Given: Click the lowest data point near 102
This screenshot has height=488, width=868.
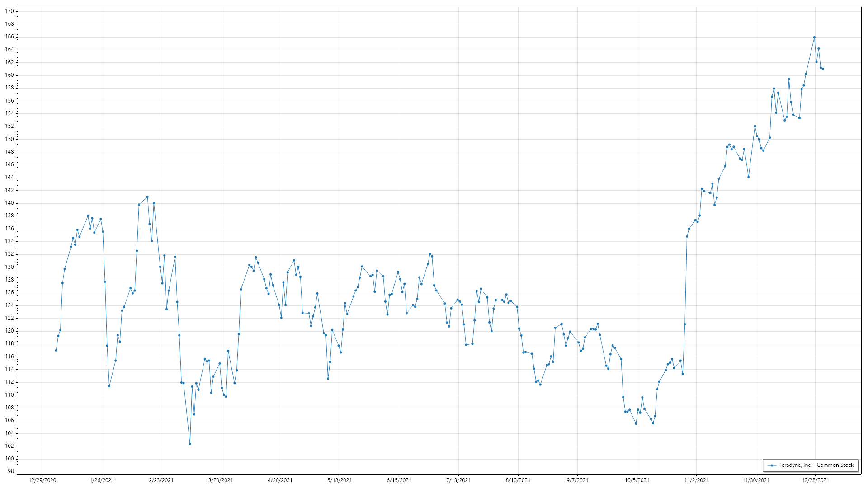Looking at the screenshot, I should tap(190, 444).
